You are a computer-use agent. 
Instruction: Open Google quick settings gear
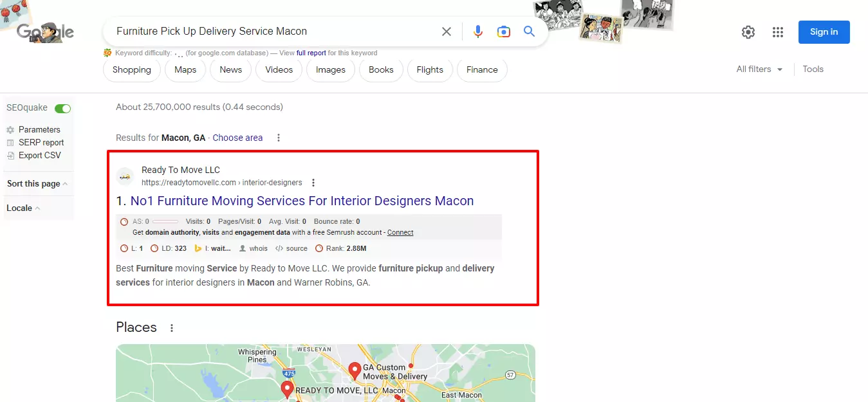tap(748, 32)
